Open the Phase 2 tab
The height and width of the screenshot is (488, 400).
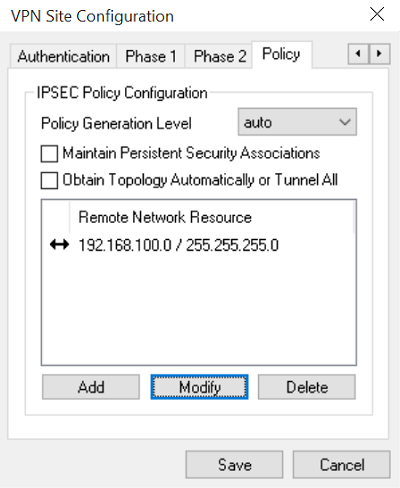click(219, 56)
